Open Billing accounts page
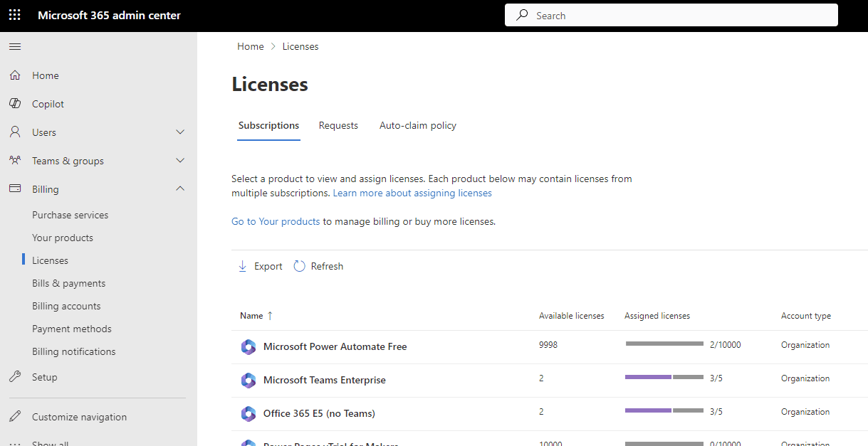This screenshot has height=446, width=868. click(x=66, y=306)
